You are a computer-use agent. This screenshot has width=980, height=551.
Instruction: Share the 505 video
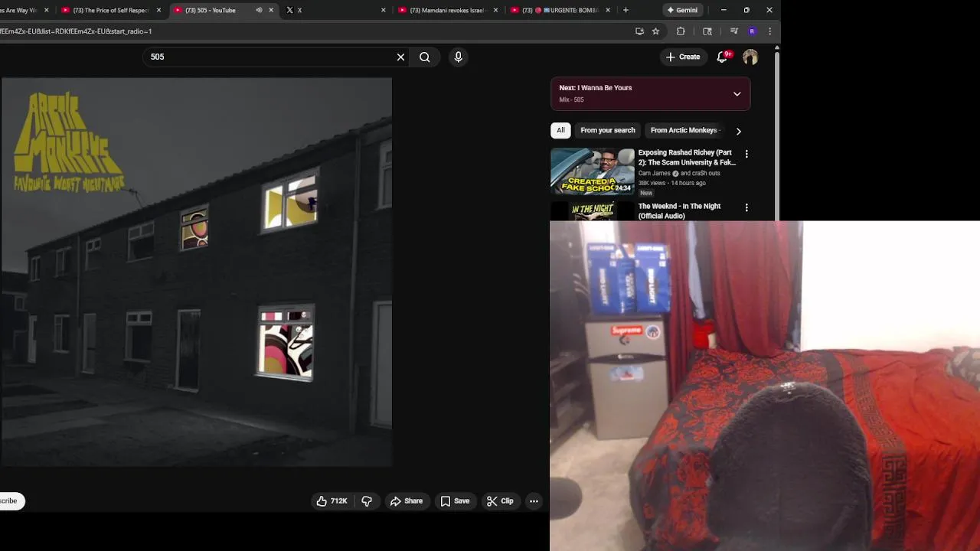click(x=407, y=501)
